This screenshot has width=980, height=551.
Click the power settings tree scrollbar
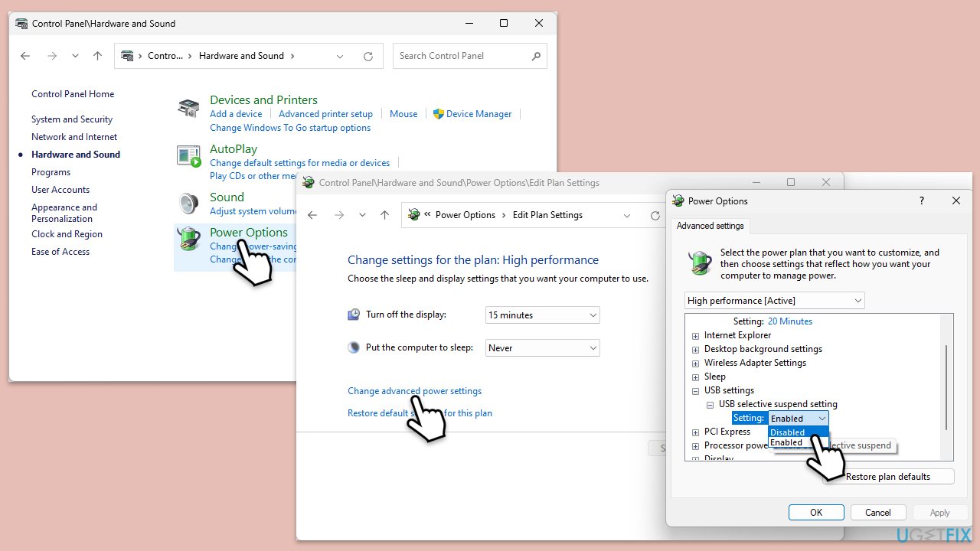pos(947,386)
